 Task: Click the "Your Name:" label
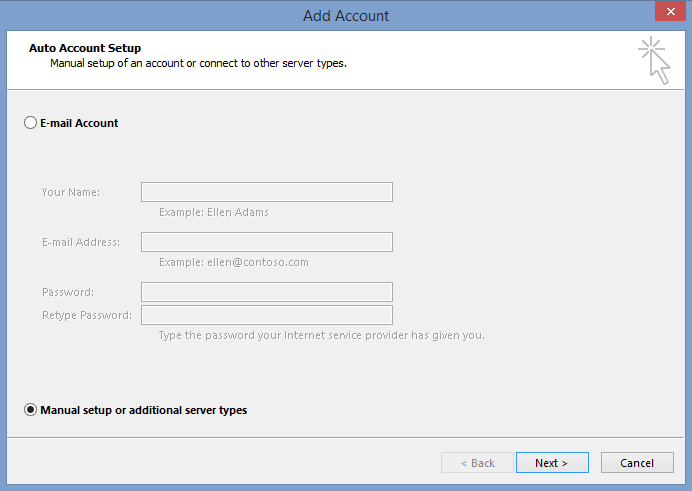[x=70, y=192]
